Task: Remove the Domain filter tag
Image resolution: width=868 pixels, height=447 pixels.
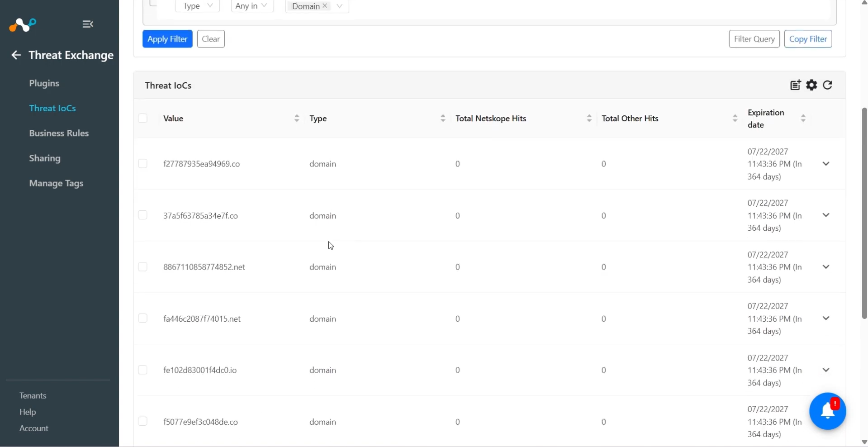Action: tap(325, 6)
